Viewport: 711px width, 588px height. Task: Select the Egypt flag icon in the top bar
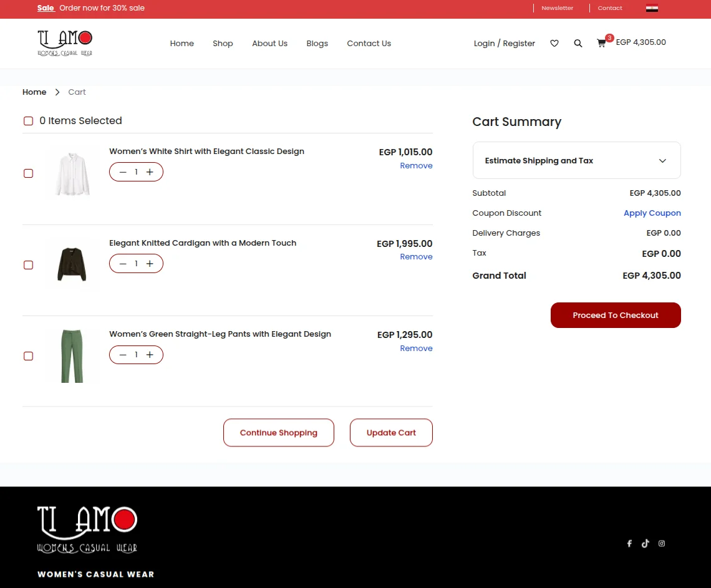652,8
